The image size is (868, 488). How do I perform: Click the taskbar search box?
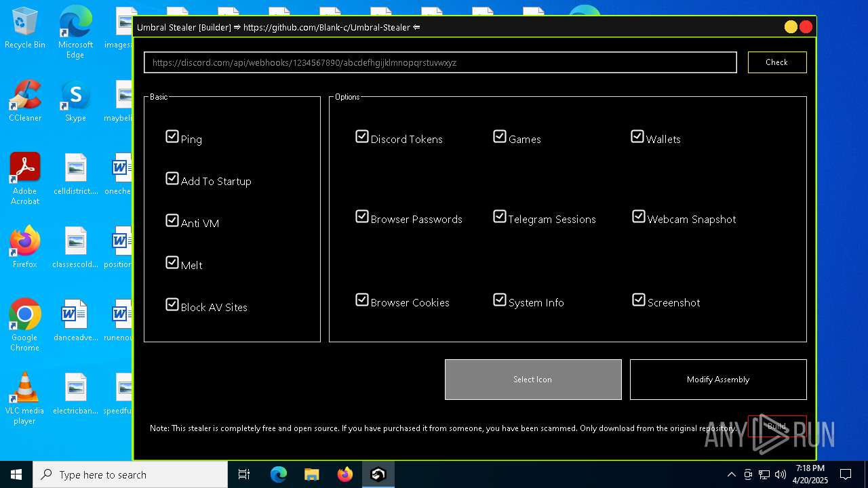(130, 474)
